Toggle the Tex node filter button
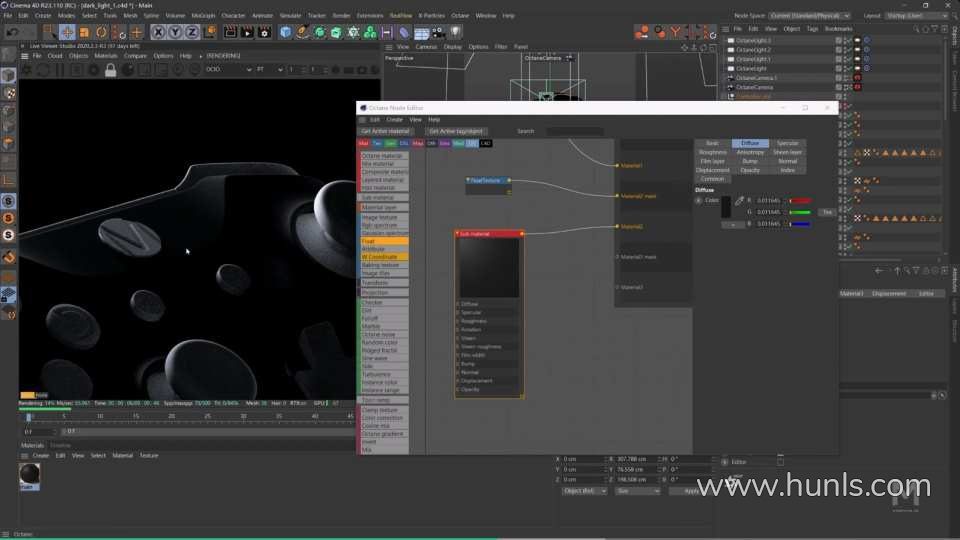The width and height of the screenshot is (960, 540). (x=377, y=143)
